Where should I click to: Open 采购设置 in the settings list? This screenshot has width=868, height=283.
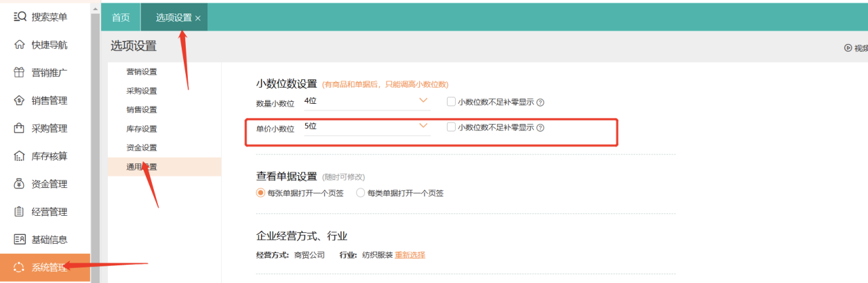[x=142, y=91]
